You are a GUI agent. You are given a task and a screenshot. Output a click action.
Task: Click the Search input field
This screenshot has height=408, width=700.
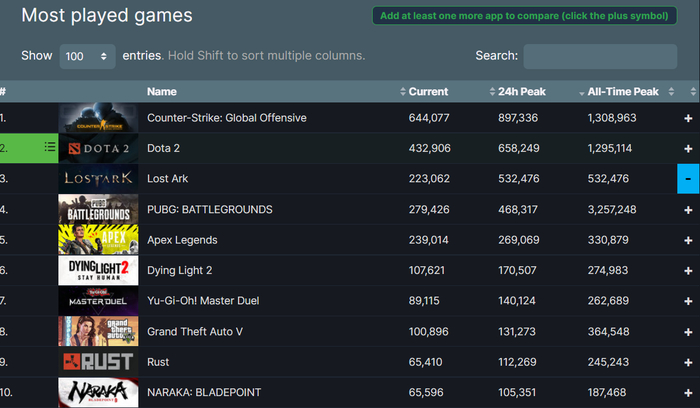pyautogui.click(x=600, y=57)
